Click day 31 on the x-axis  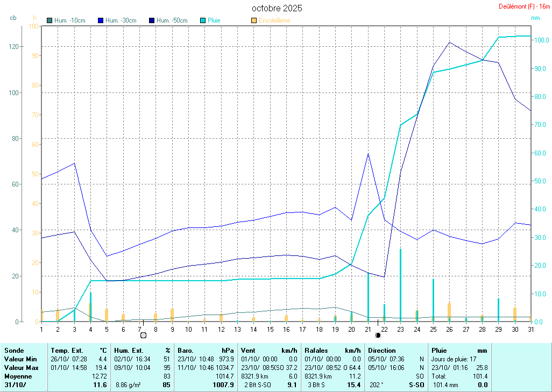(x=530, y=329)
